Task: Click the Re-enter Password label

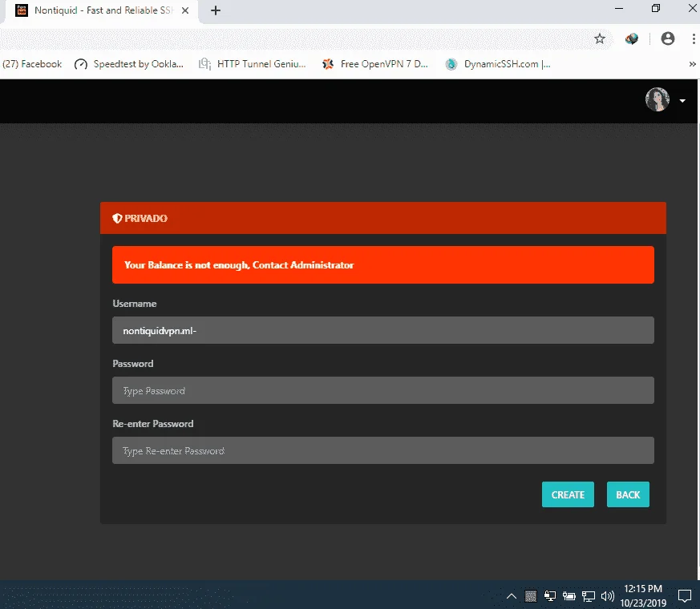Action: coord(153,424)
